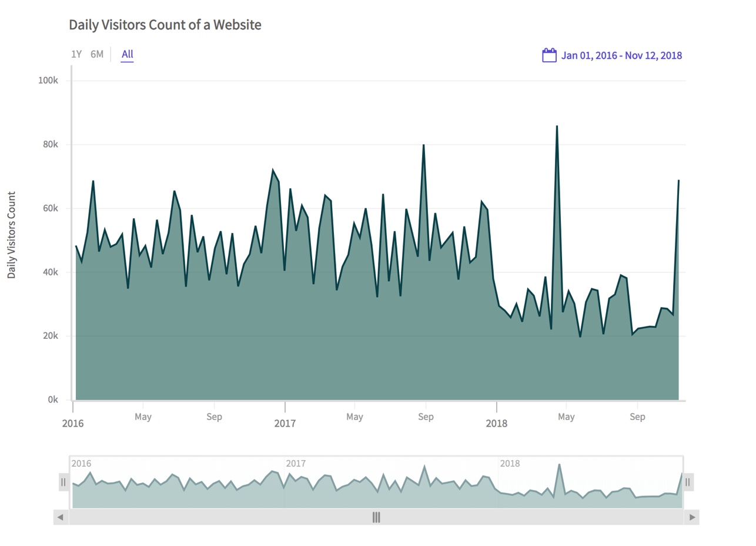Screen dimensions: 756x546
Task: Select the 6M time range
Action: coord(97,54)
